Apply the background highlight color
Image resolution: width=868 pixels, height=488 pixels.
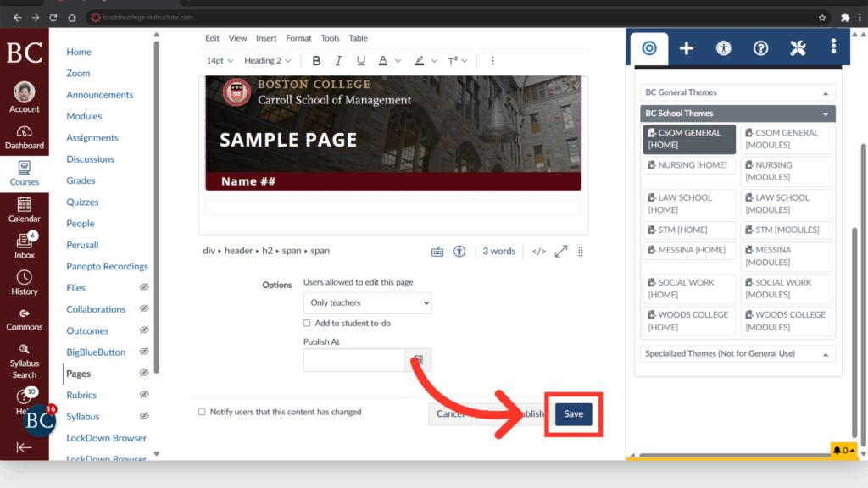point(420,61)
